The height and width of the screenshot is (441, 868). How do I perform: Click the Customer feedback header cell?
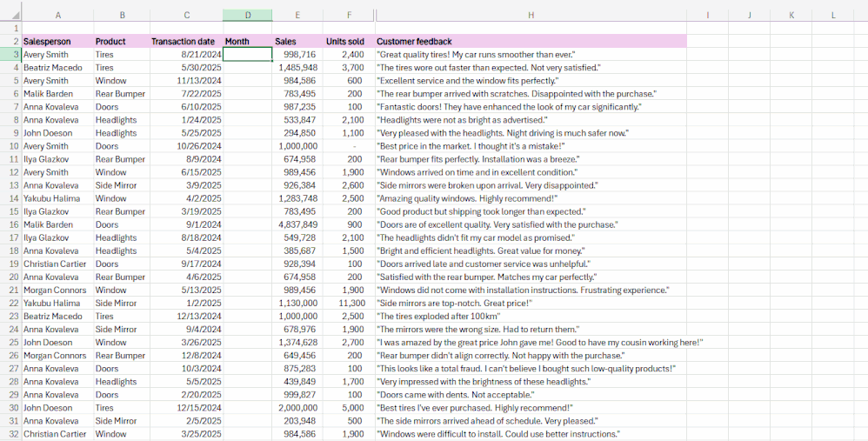tap(531, 42)
